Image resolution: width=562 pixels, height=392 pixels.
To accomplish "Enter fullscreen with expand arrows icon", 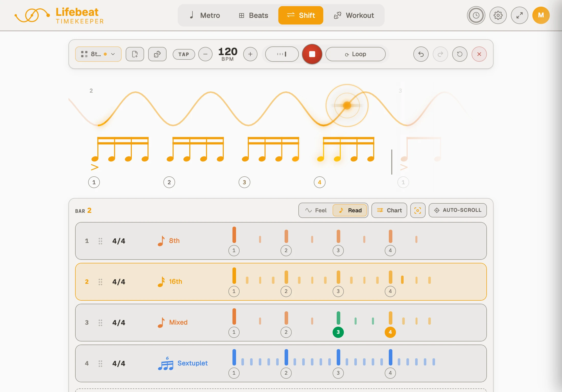I will (x=519, y=15).
